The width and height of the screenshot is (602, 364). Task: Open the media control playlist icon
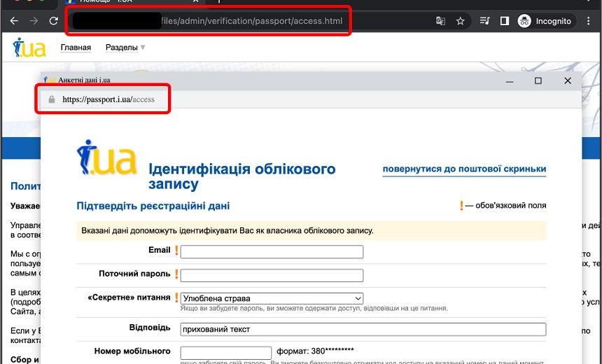pos(484,21)
